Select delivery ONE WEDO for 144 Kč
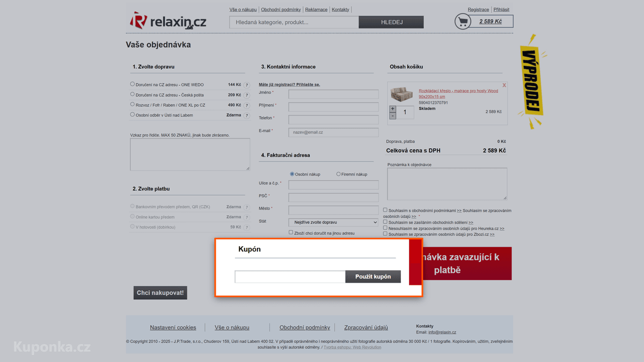The width and height of the screenshot is (644, 362). pyautogui.click(x=133, y=84)
